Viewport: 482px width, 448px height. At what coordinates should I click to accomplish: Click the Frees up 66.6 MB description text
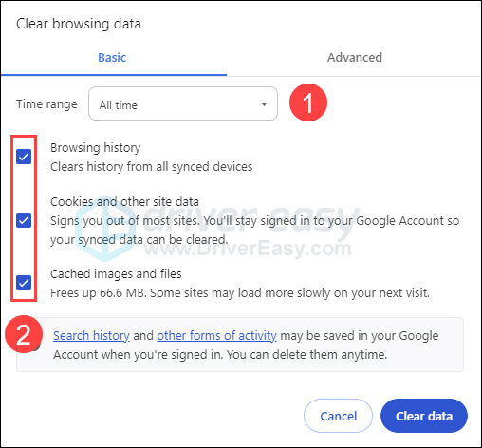tap(240, 293)
